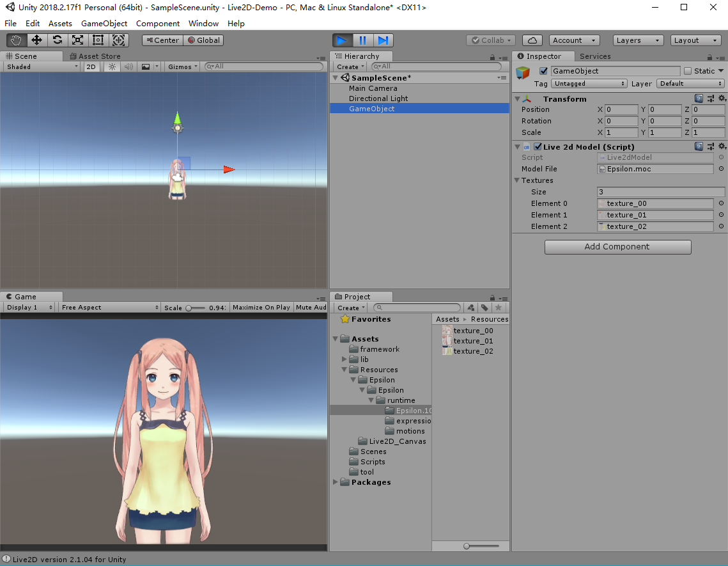Lock the Inspector panel
This screenshot has height=566, width=728.
tap(709, 57)
